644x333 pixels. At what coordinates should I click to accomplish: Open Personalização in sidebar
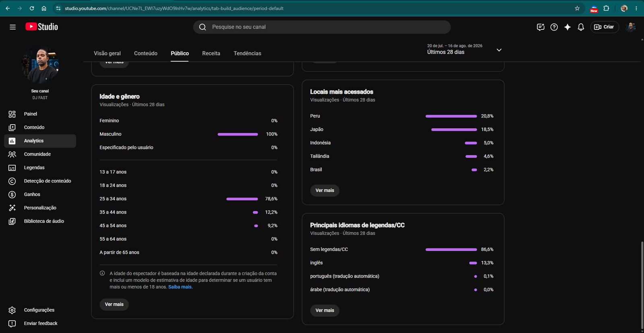click(40, 208)
